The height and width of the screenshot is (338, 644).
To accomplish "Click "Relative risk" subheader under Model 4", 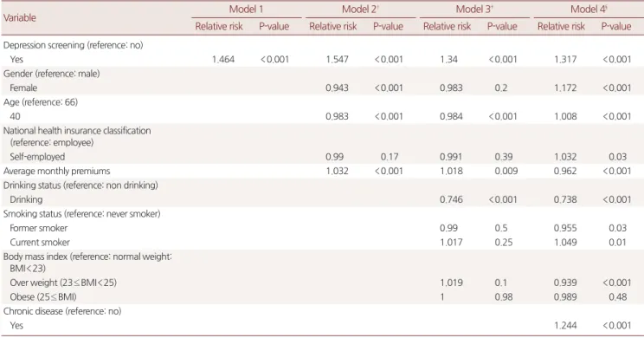I will click(x=562, y=26).
